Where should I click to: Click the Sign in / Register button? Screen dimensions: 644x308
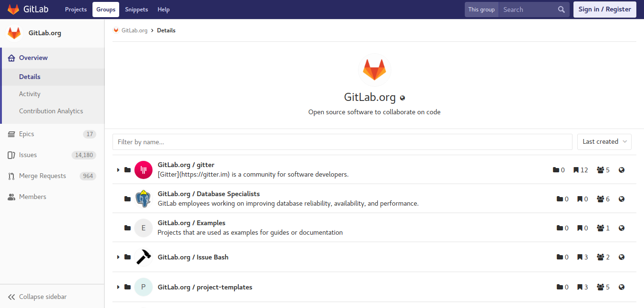coord(604,10)
